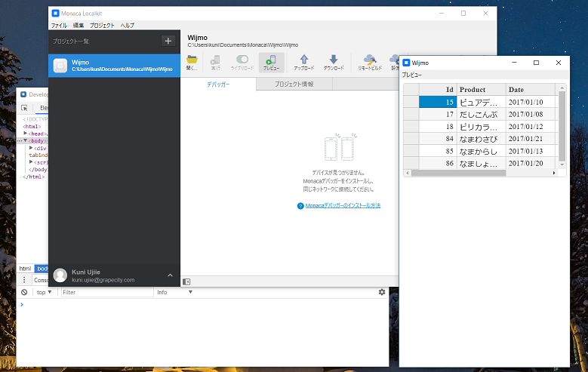
Task: Expand the div node in DevTools
Action: (31, 148)
